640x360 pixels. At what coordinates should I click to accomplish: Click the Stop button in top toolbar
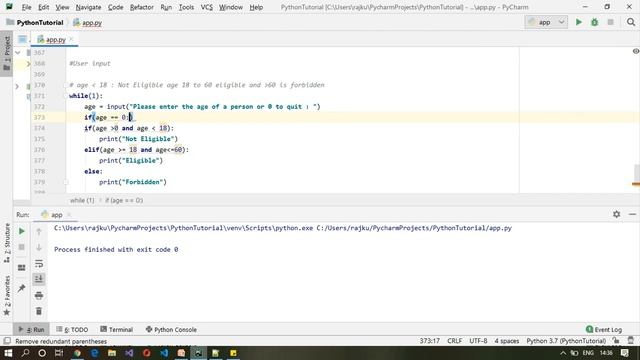pos(610,22)
